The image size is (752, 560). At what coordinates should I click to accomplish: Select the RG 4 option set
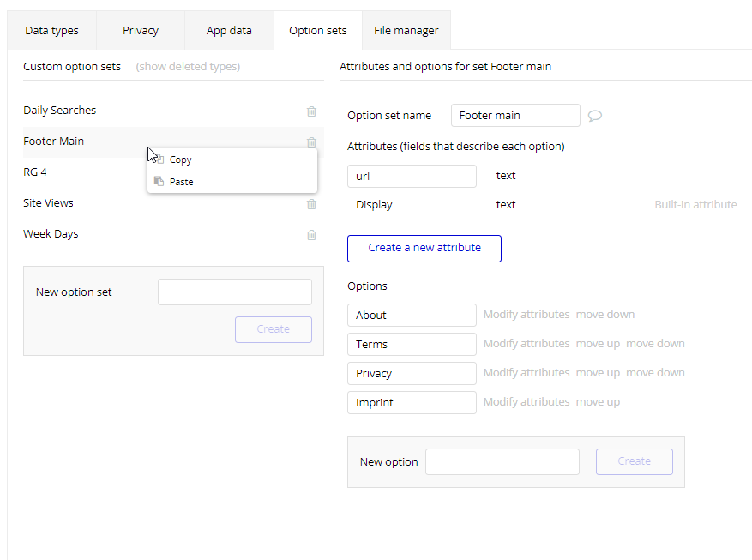point(35,172)
